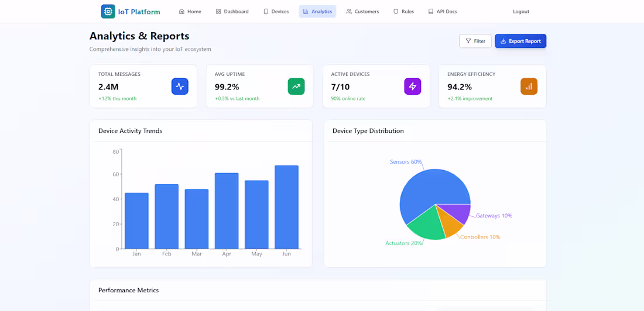Click the 'Controllers 10%' chart label
Screen dimensions: 644x311
480,237
